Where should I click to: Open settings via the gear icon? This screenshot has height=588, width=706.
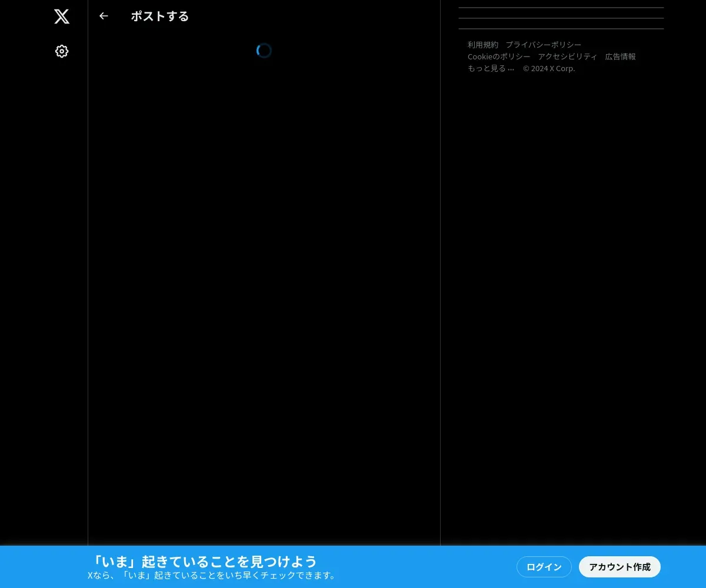[62, 51]
